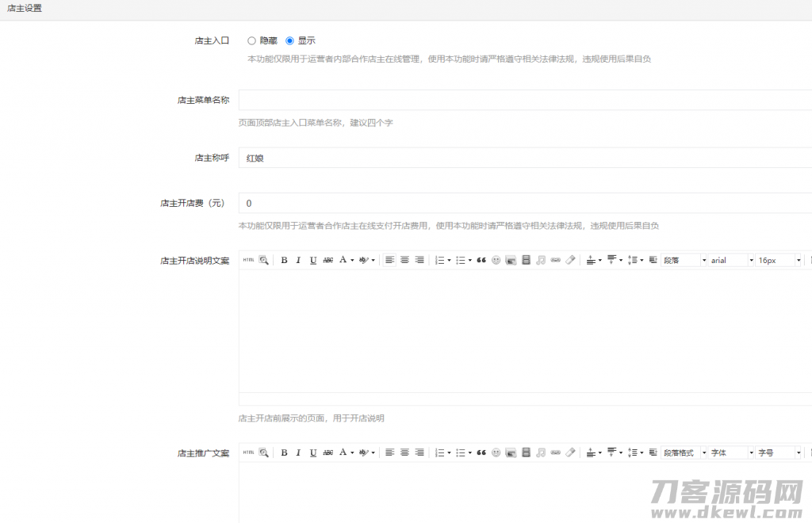Apply underline in the 店主开店说明文案 toolbar
812x523 pixels.
pos(312,260)
